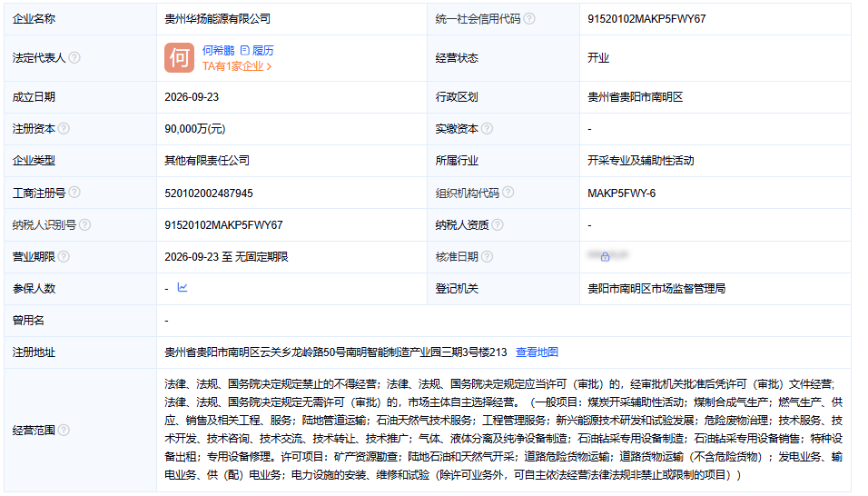Open 查看地图 map link
The width and height of the screenshot is (868, 496).
coord(537,352)
